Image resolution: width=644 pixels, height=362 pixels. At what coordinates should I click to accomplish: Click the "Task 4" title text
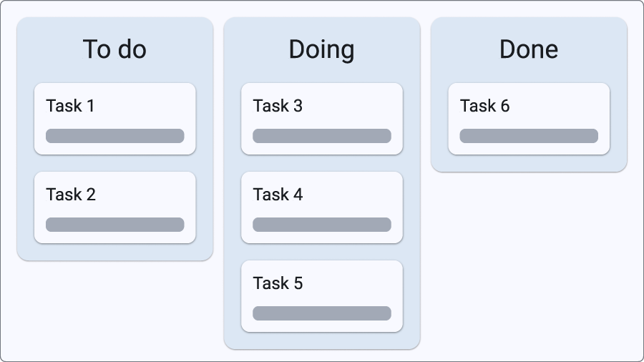pyautogui.click(x=278, y=195)
